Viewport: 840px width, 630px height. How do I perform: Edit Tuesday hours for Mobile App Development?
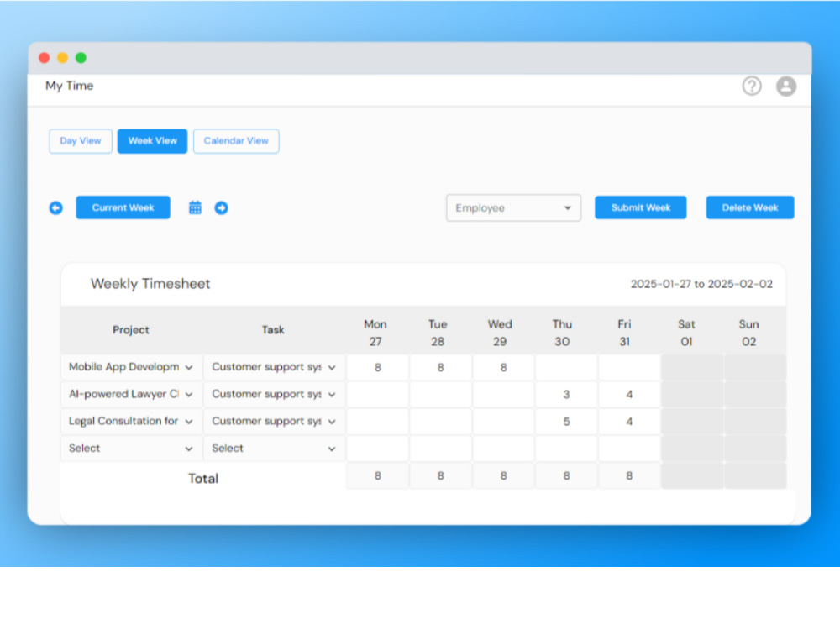click(440, 368)
